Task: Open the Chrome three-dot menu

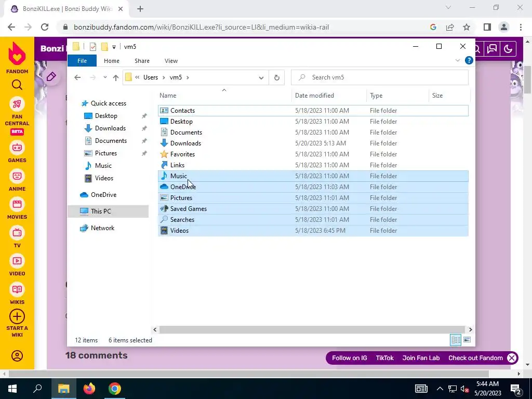Action: click(x=521, y=27)
